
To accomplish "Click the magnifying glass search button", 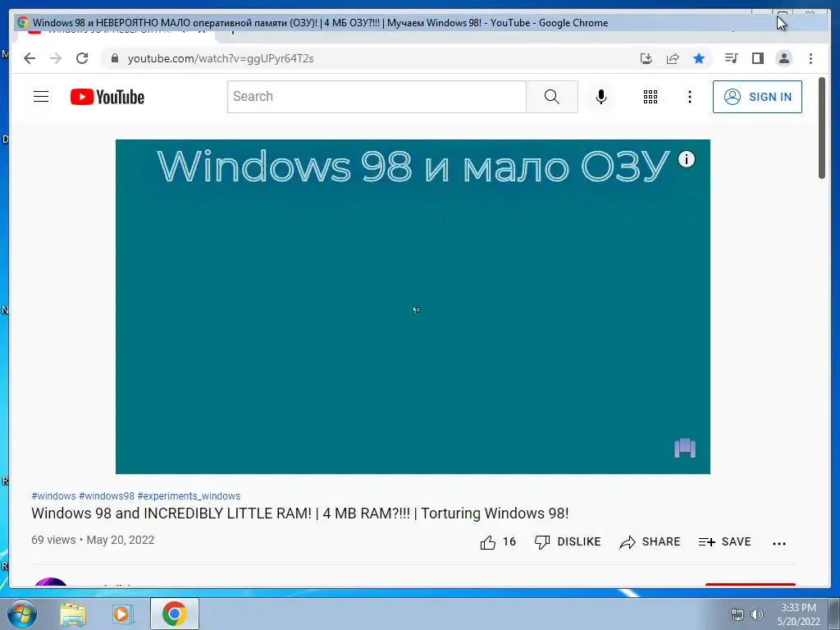I will coord(552,97).
